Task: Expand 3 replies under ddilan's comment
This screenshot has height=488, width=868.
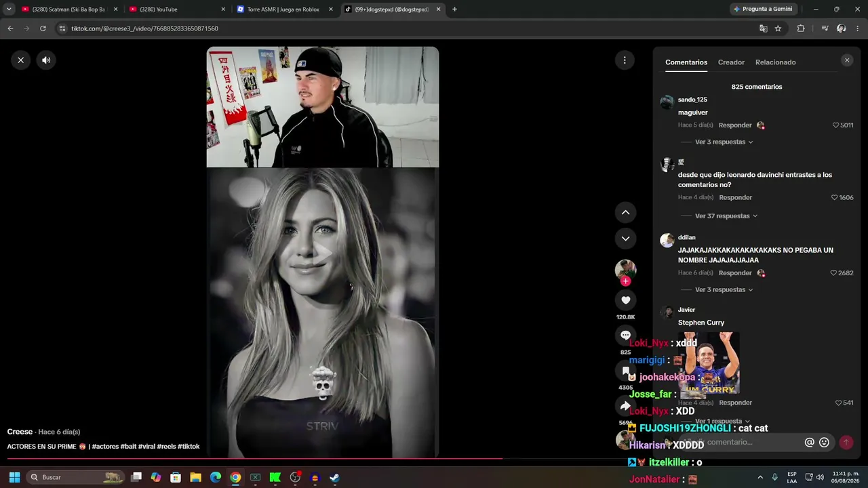Action: tap(724, 290)
